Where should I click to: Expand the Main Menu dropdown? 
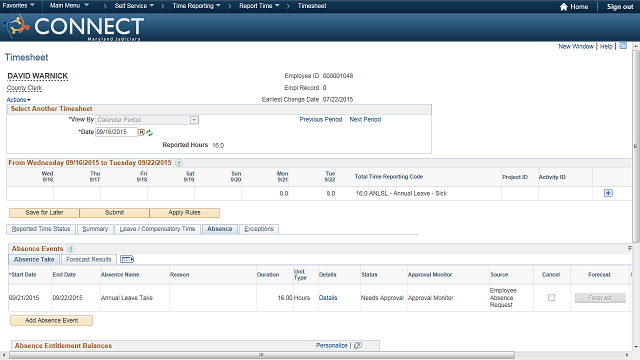(69, 6)
